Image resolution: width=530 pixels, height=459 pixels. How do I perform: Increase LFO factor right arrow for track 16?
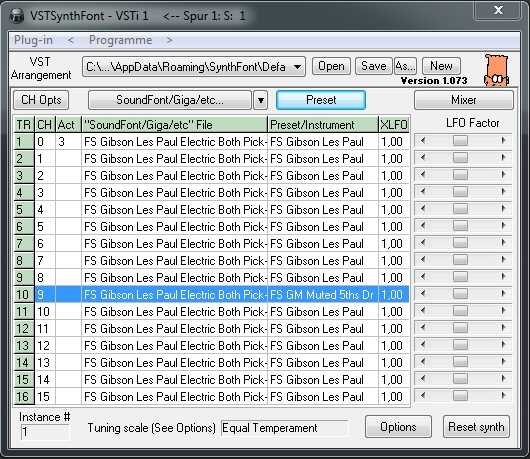pos(504,395)
